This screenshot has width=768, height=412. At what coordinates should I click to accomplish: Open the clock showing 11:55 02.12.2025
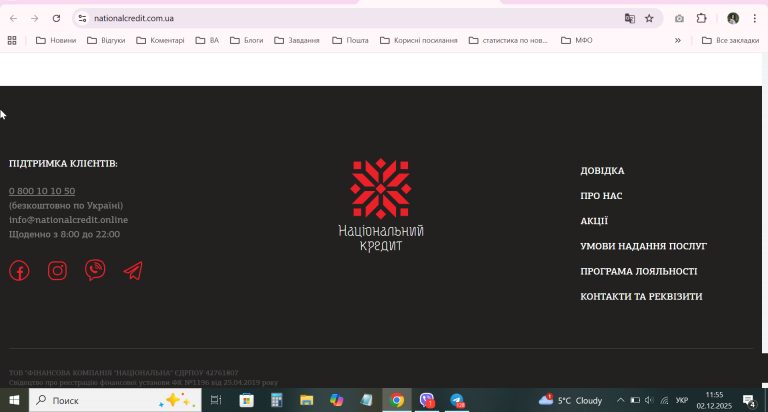click(x=714, y=400)
